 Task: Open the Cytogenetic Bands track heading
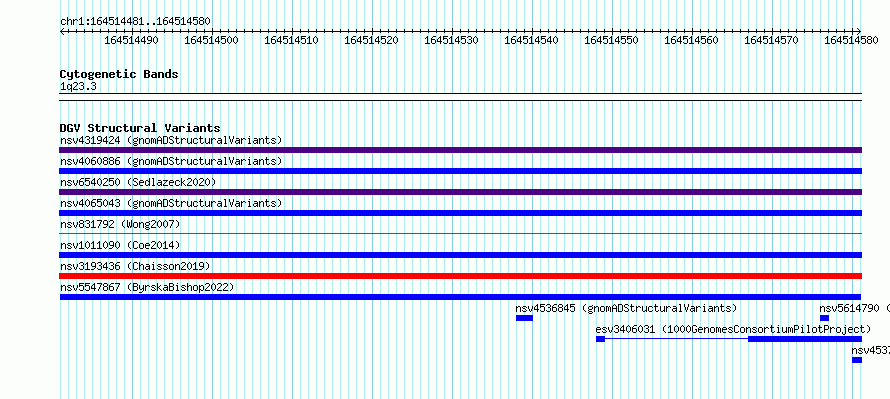[x=119, y=74]
